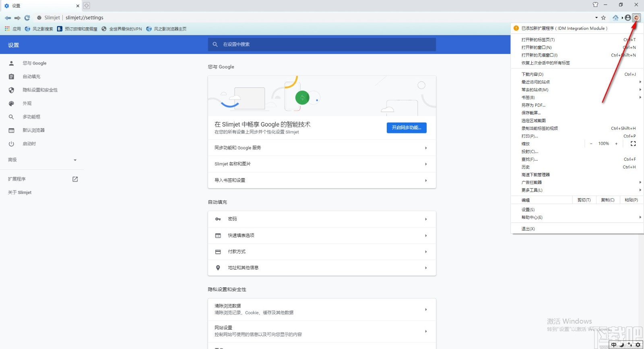The height and width of the screenshot is (349, 644).
Task: Open 同步功能和 Google 服务 row
Action: click(322, 148)
